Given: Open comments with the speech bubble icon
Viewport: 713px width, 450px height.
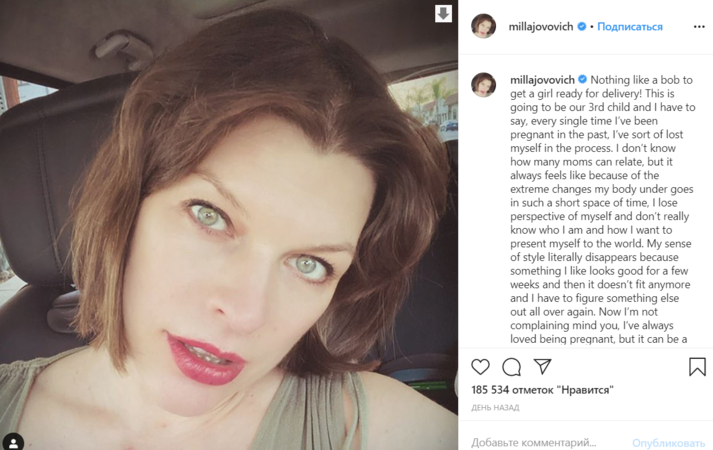Looking at the screenshot, I should [x=512, y=367].
